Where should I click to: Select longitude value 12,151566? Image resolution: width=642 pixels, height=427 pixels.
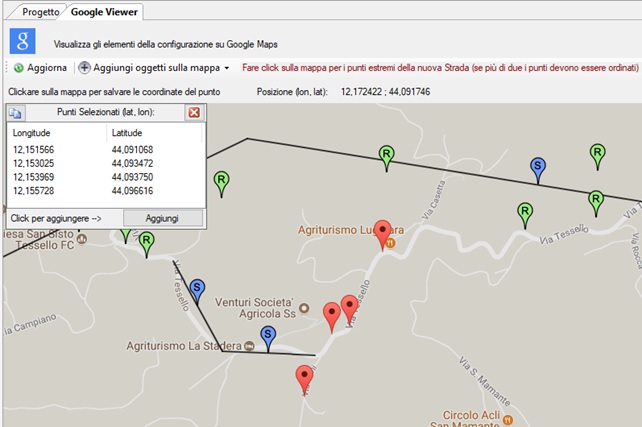34,150
